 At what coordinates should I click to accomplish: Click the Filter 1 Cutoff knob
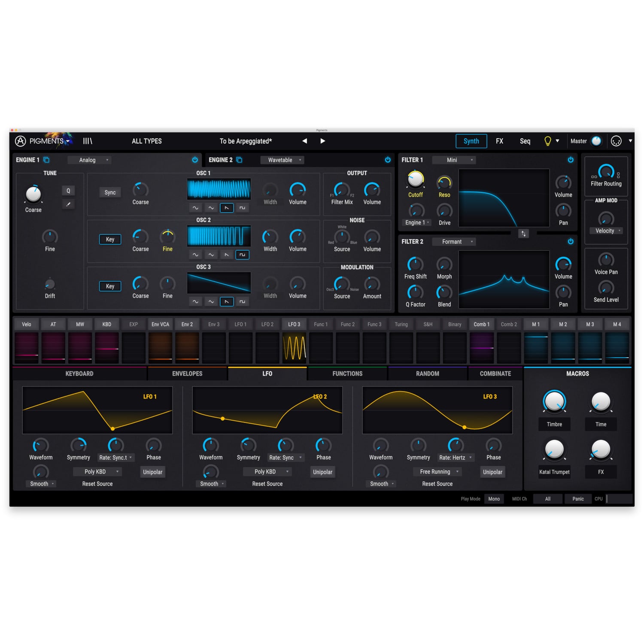click(x=415, y=179)
